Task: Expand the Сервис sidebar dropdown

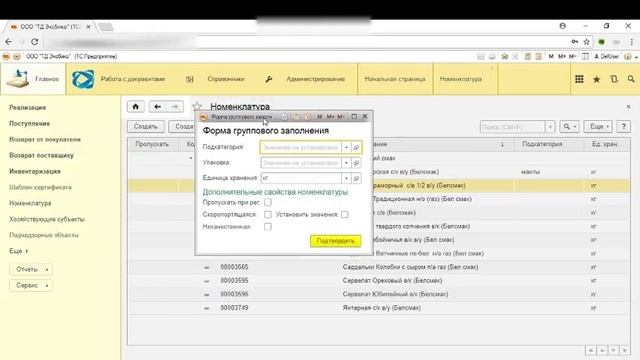Action: point(31,285)
